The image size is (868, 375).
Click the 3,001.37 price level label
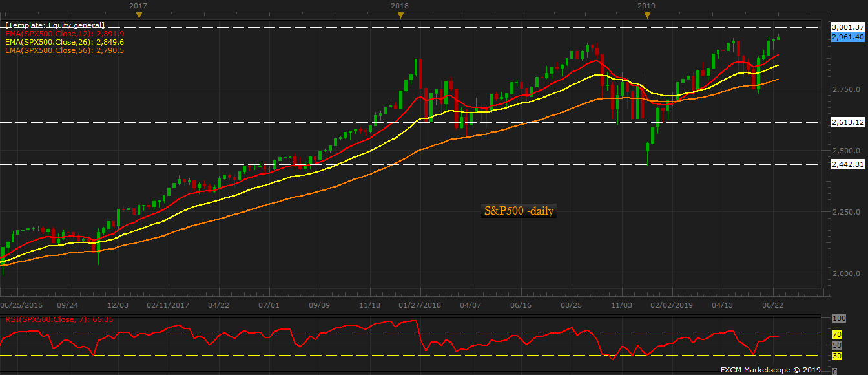pyautogui.click(x=848, y=27)
